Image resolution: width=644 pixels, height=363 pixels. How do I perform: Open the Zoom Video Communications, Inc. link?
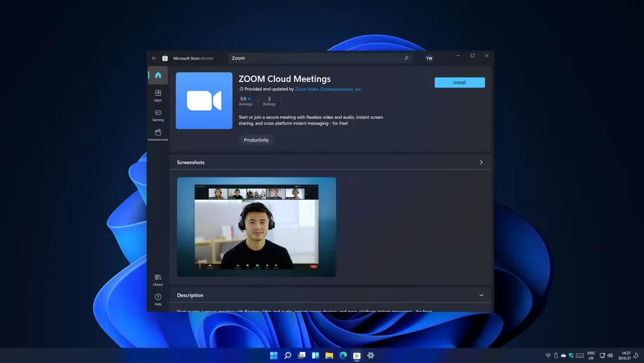(328, 90)
